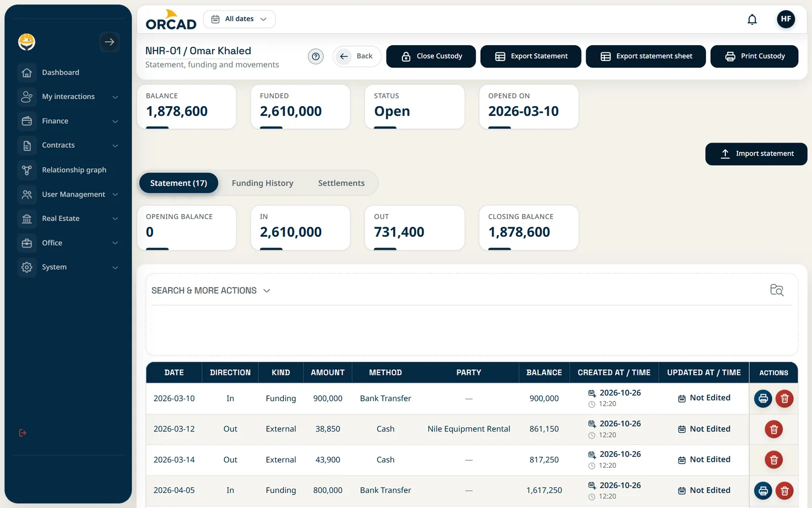Screen dimensions: 812x508
Task: Click the ORCAD logo
Action: coord(171,20)
